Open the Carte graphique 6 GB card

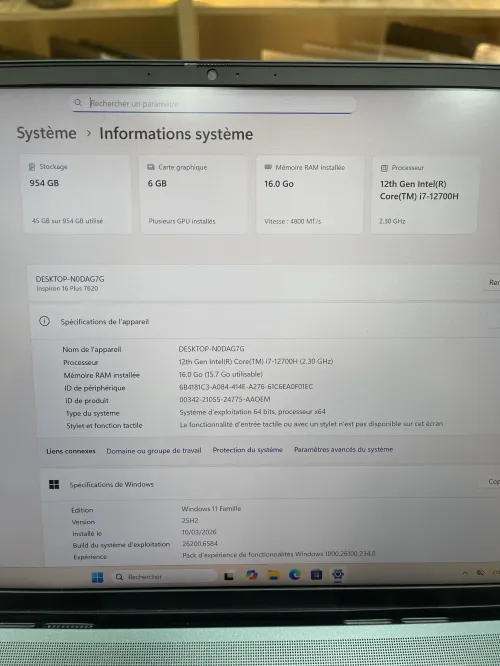194,194
